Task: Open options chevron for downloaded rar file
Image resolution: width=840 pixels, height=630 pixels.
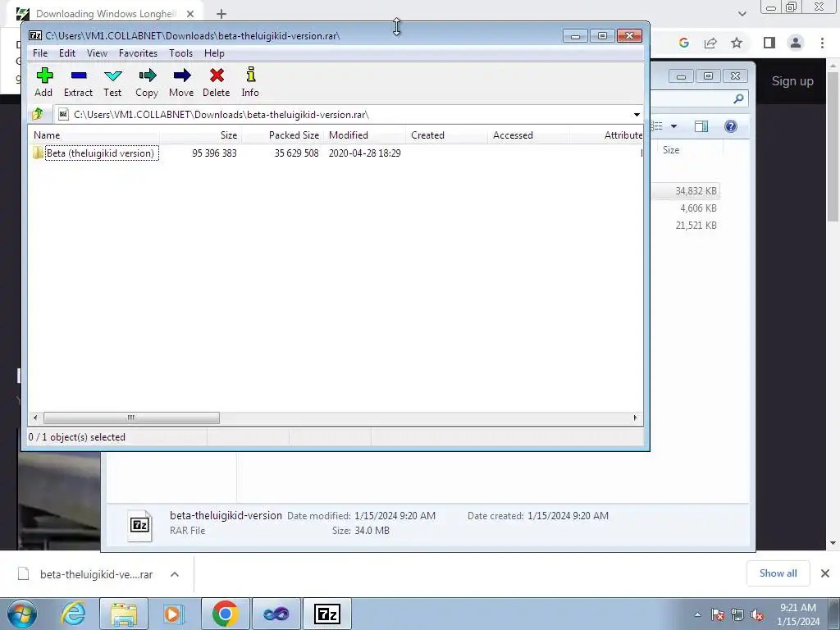Action: 175,574
